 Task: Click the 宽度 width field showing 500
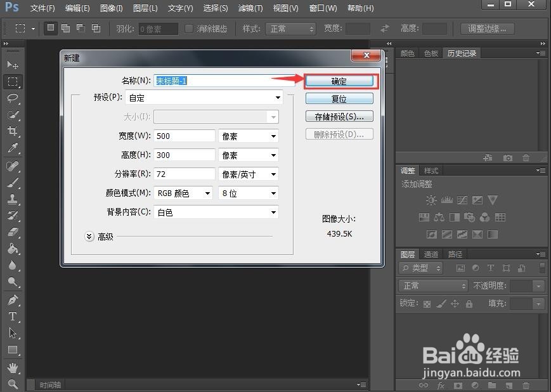pyautogui.click(x=184, y=136)
